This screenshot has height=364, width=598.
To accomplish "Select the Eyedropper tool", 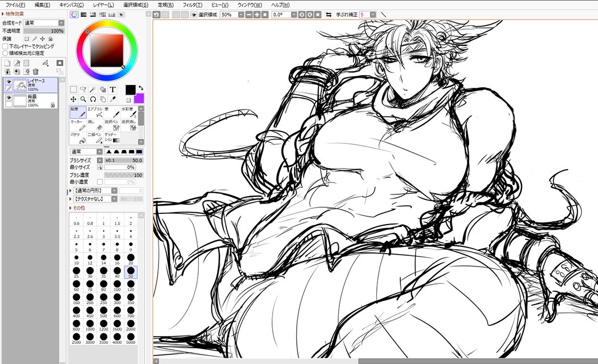I will tap(113, 99).
